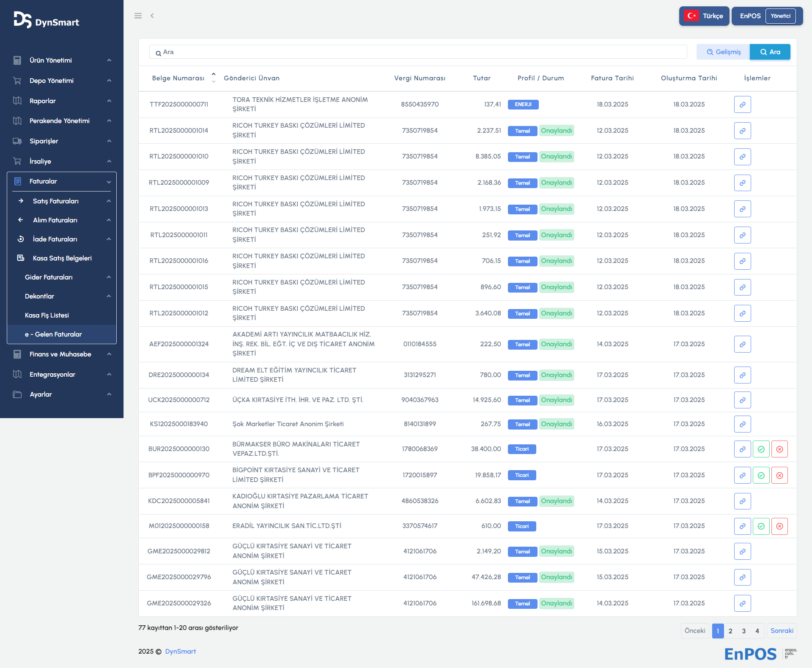
Task: Approve M012025000000158 invoice with green check
Action: (x=761, y=526)
